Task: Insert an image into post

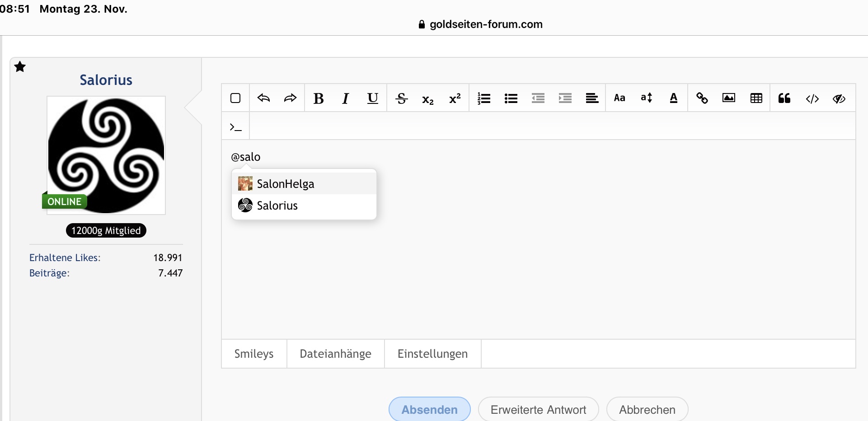Action: click(x=729, y=98)
